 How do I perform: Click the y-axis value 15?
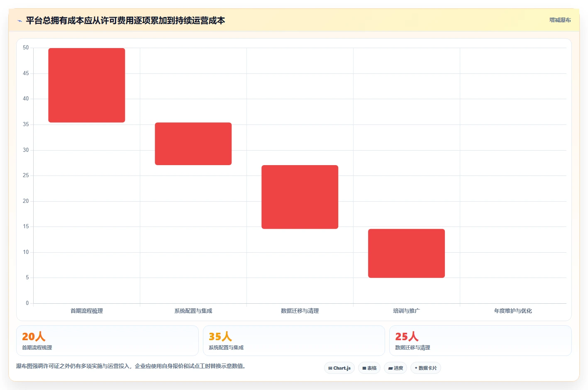point(26,227)
